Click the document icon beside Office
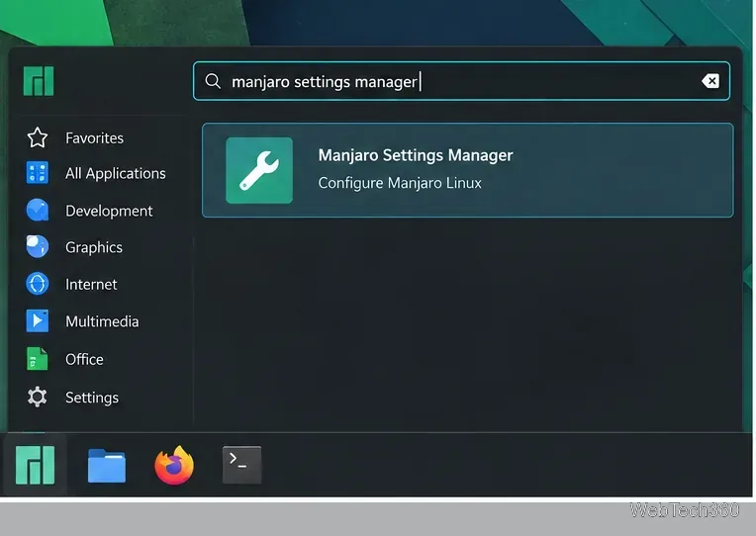The width and height of the screenshot is (756, 536). click(38, 359)
